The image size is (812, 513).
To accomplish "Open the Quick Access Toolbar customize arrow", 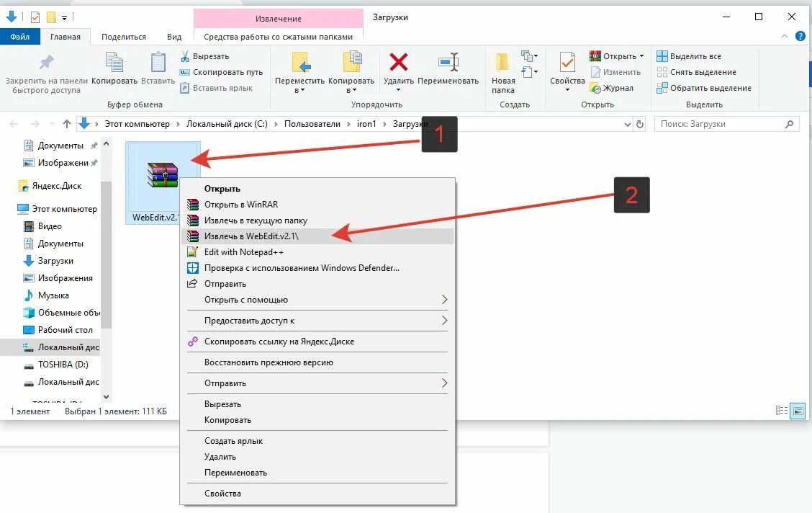I will (x=64, y=17).
